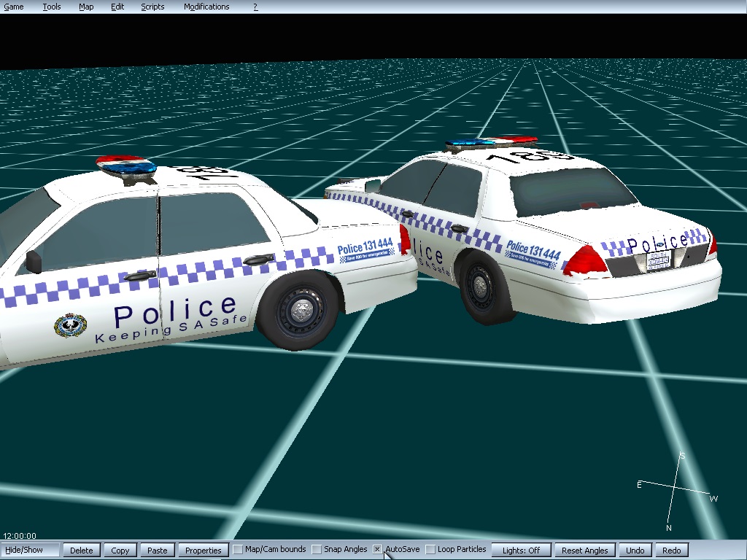Enable the Snap Angles checkbox
The width and height of the screenshot is (747, 560).
point(317,550)
